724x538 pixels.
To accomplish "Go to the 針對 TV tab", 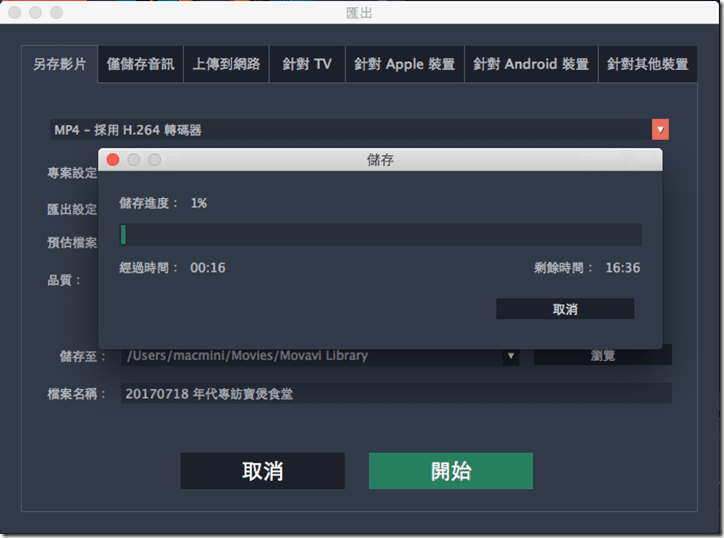I will (x=307, y=64).
